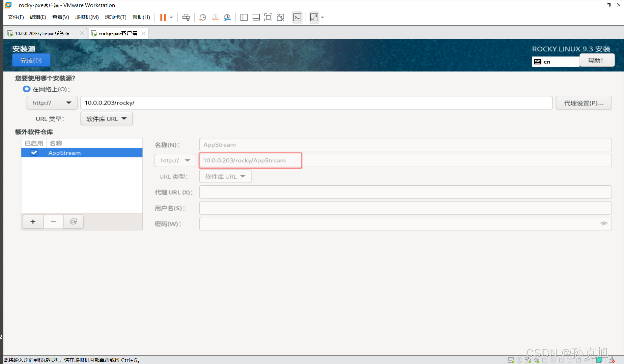
Task: Open the 查看(V) menu
Action: click(61, 17)
